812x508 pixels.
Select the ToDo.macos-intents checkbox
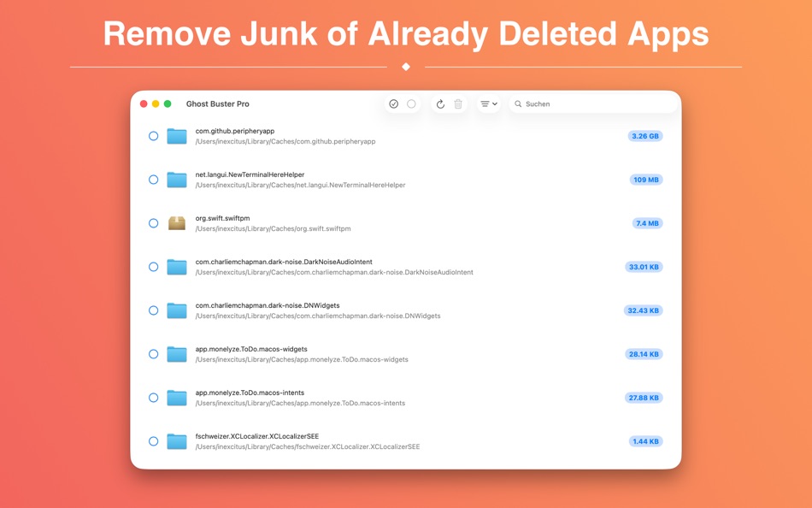(153, 398)
